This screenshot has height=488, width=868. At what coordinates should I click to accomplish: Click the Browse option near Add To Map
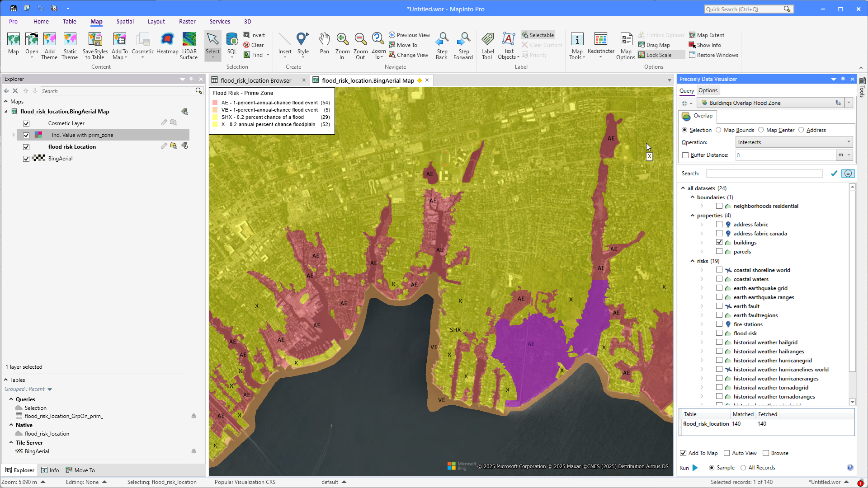(766, 453)
